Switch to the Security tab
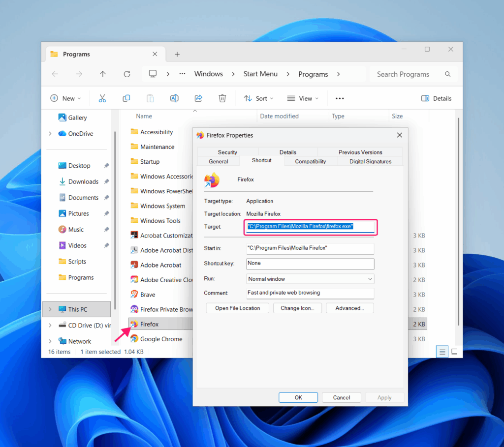The height and width of the screenshot is (447, 504). (227, 152)
